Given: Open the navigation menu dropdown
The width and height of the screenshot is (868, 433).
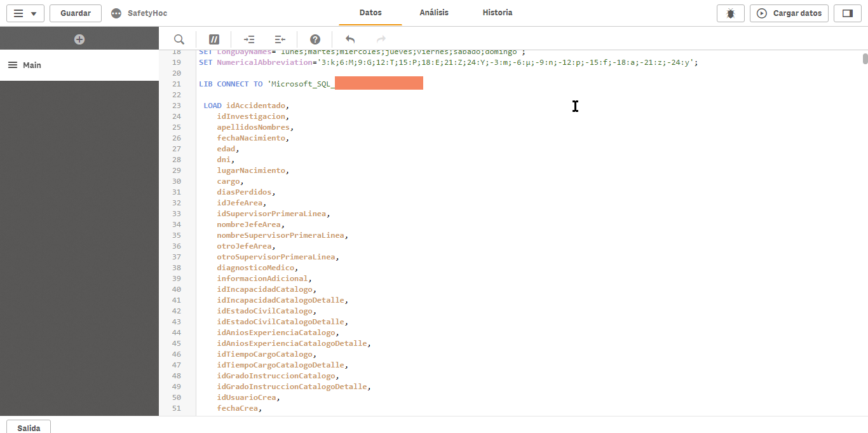Looking at the screenshot, I should (25, 13).
